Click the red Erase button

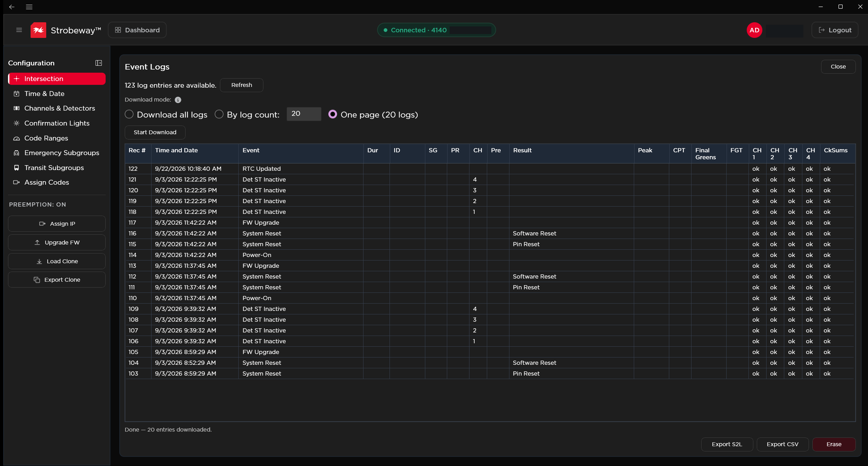click(834, 444)
